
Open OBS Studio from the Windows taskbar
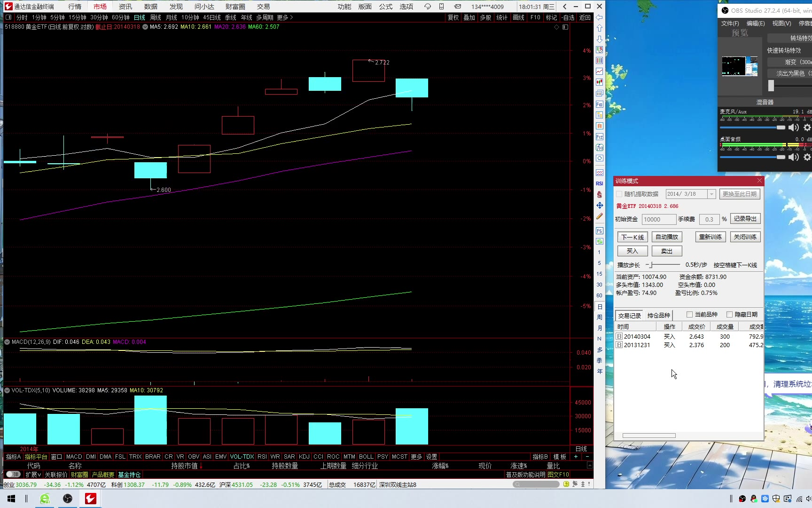(68, 499)
